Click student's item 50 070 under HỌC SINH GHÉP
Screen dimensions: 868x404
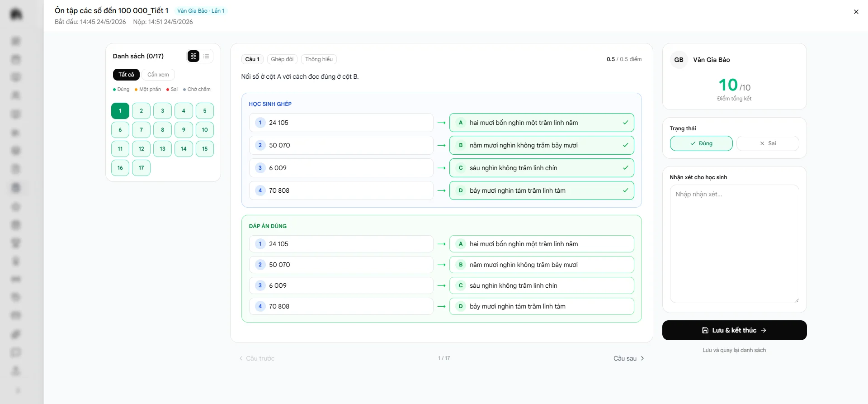pos(341,145)
